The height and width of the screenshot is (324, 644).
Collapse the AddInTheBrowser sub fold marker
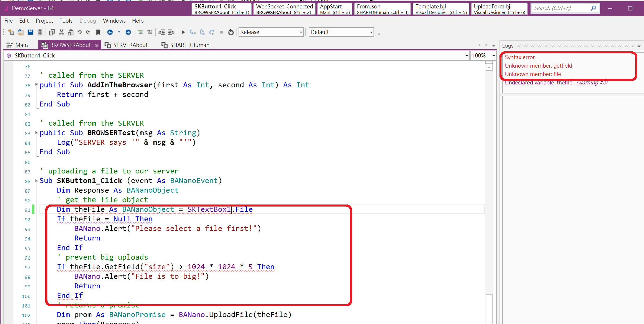coord(37,85)
